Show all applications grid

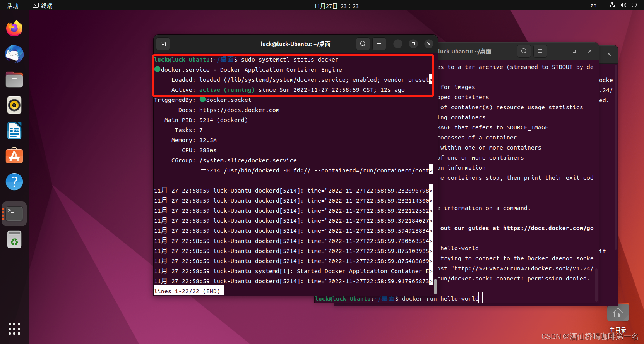coord(14,329)
